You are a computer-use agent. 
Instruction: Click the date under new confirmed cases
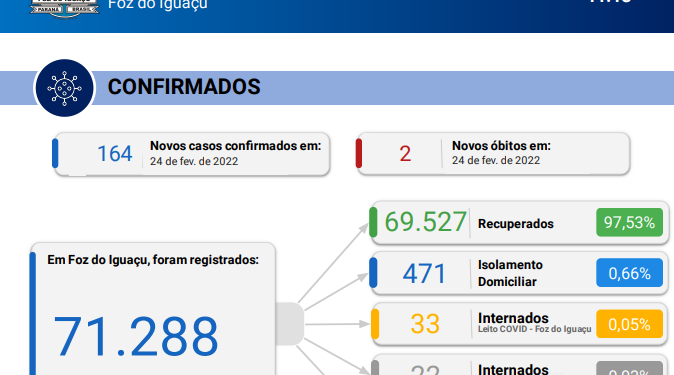point(194,161)
